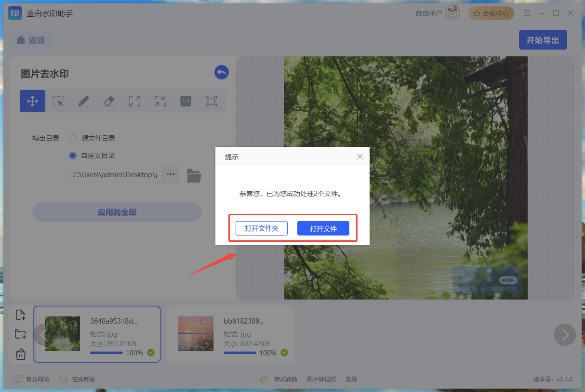Select thumbnail bb9182389... file card
Image resolution: width=585 pixels, height=392 pixels.
tap(230, 334)
